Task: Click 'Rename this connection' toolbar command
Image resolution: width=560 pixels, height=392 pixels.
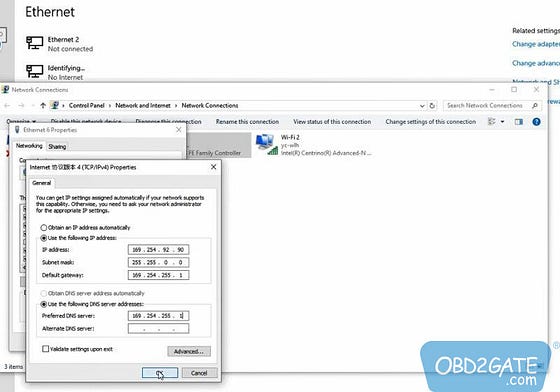Action: (x=247, y=122)
